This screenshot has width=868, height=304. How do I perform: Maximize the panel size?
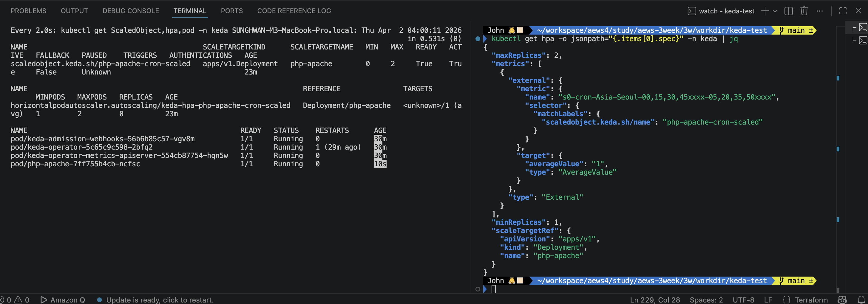[x=843, y=11]
